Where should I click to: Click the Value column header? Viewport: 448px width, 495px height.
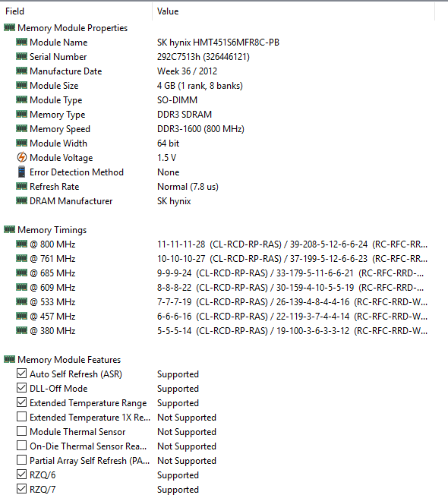click(x=293, y=11)
